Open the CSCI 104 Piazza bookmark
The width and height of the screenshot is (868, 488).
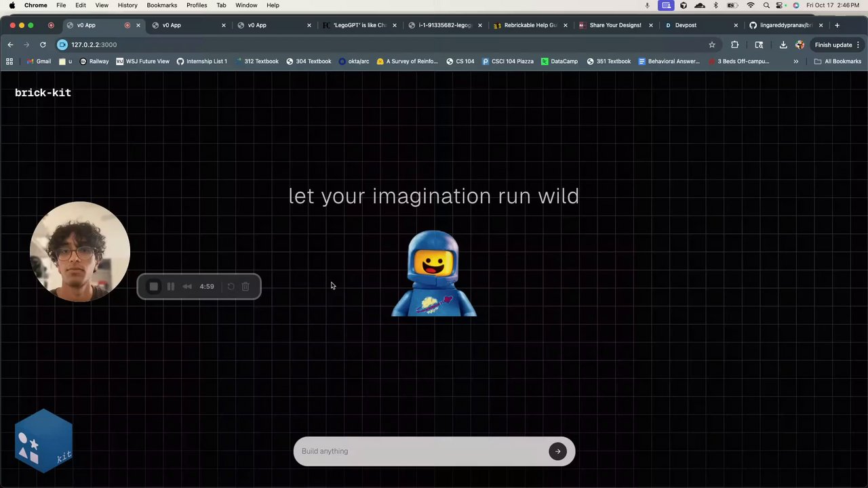(507, 61)
